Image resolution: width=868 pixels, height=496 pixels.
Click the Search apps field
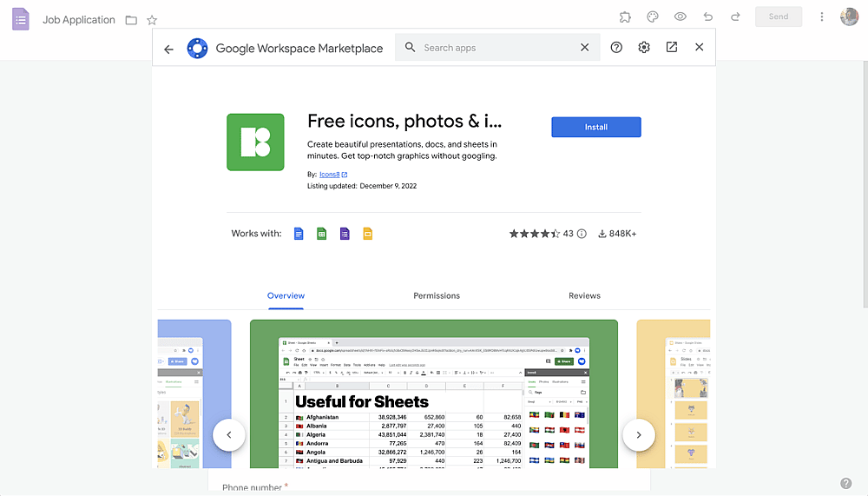point(497,48)
